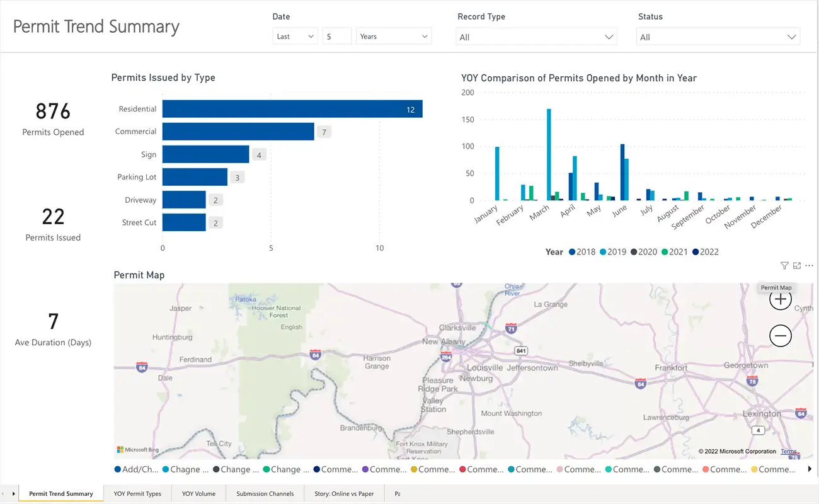
Task: Click the Permit Trend Summary page title
Action: click(x=96, y=26)
